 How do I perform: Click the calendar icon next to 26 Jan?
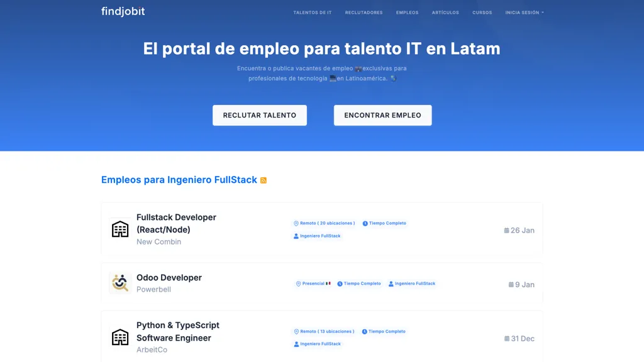point(508,230)
